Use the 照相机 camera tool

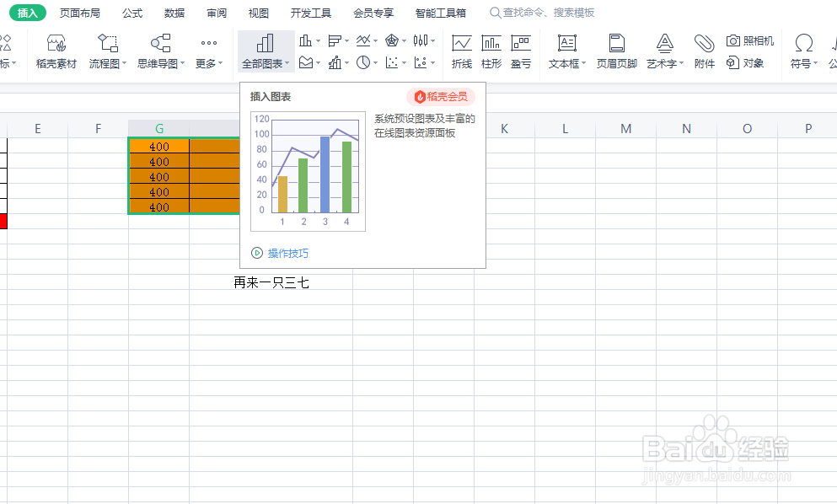click(750, 40)
